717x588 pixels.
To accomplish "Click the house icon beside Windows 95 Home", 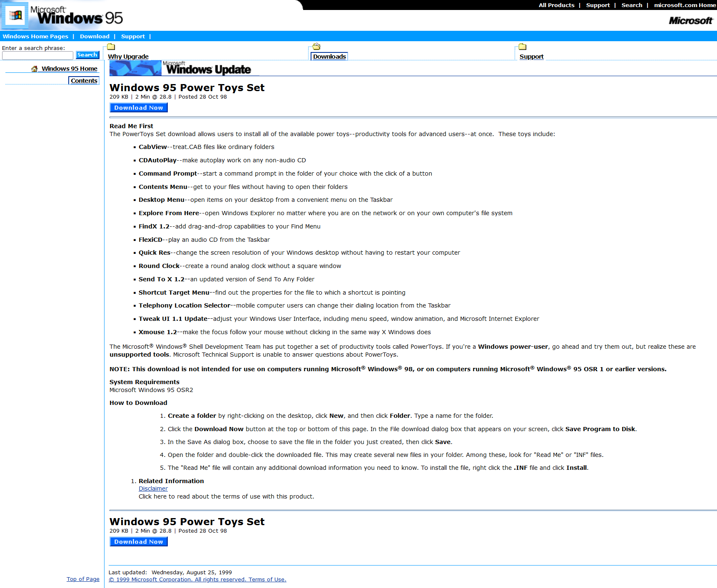I will (x=35, y=69).
